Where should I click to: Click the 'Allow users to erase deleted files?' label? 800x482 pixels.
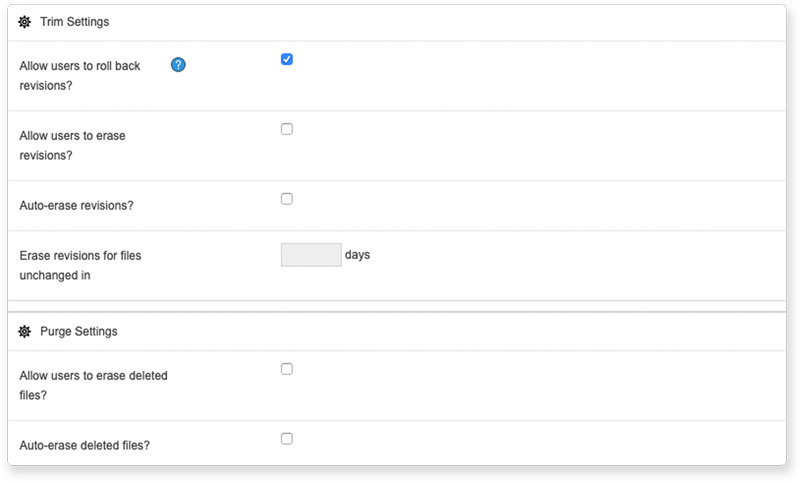click(x=93, y=385)
